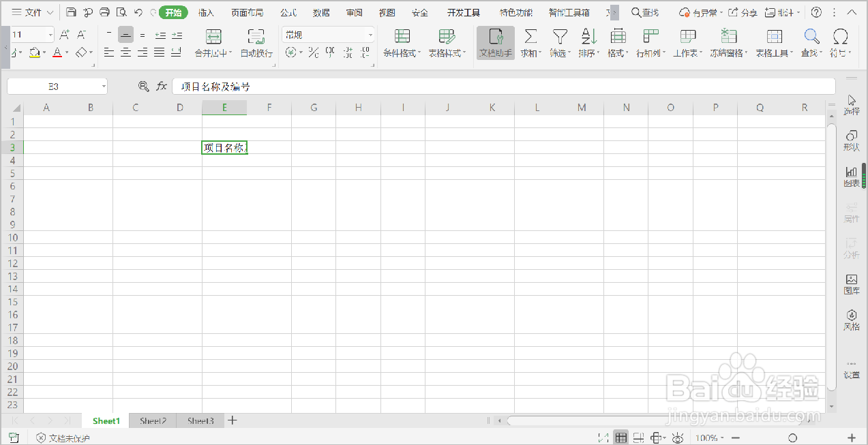Viewport: 868px width, 445px height.
Task: Collapse the ribbon with the chevron
Action: [852, 12]
